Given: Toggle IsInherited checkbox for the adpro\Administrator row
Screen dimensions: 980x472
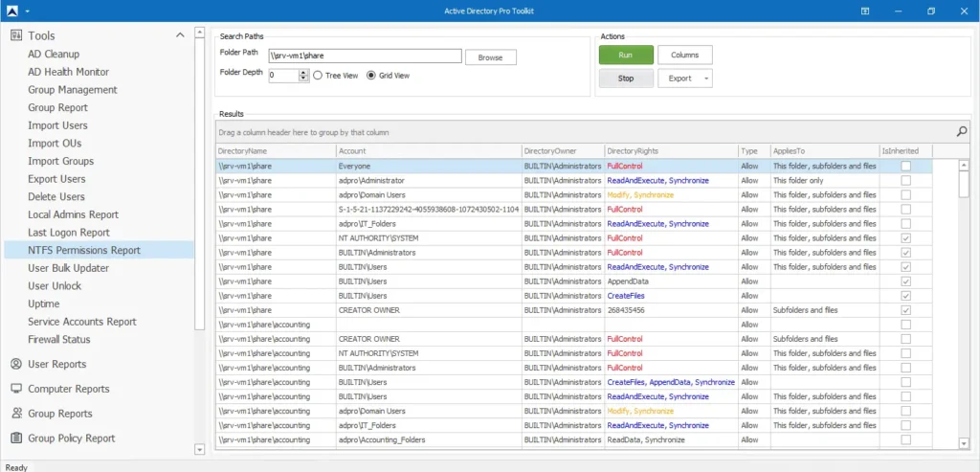Looking at the screenshot, I should (x=905, y=181).
